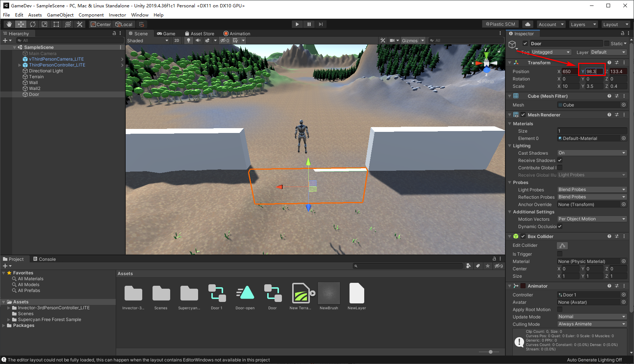Enable Apply Root Motion checkbox

pyautogui.click(x=560, y=310)
